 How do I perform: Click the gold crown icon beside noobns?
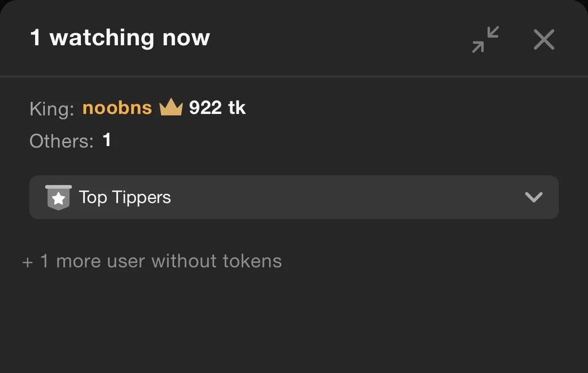pyautogui.click(x=171, y=108)
